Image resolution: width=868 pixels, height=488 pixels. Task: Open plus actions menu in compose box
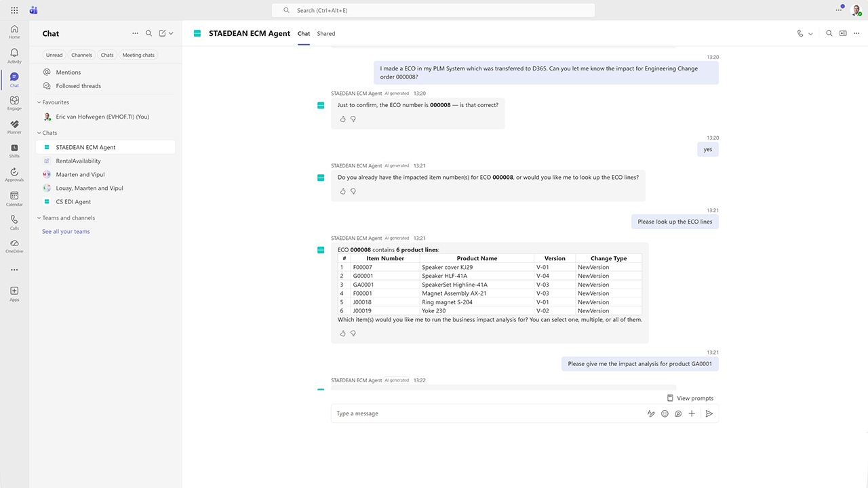coord(692,413)
